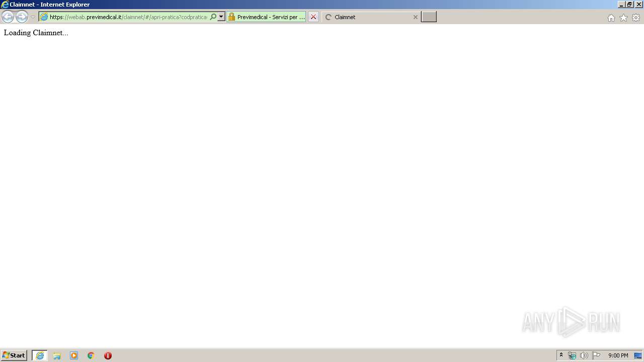644x362 pixels.
Task: Go back with the browser Back arrow
Action: [x=8, y=17]
